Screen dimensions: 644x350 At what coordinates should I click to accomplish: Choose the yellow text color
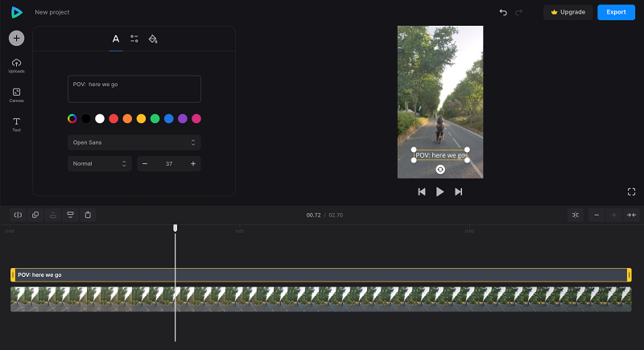tap(142, 118)
